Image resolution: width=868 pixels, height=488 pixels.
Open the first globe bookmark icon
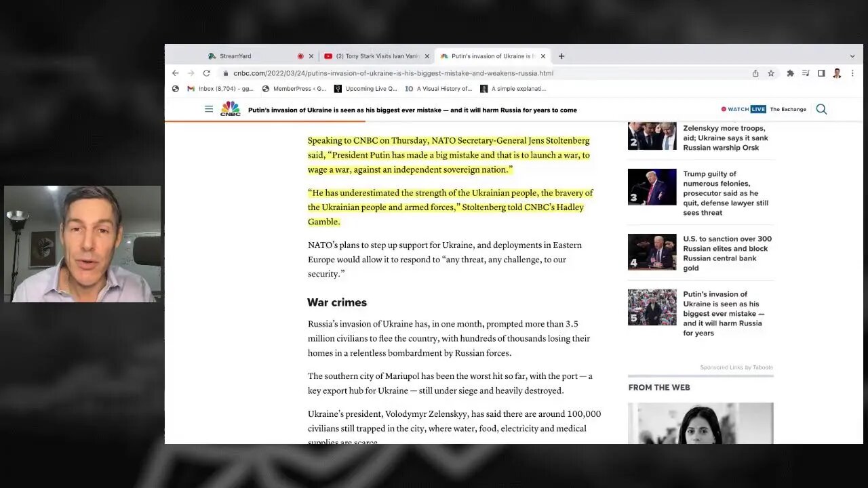(x=176, y=89)
